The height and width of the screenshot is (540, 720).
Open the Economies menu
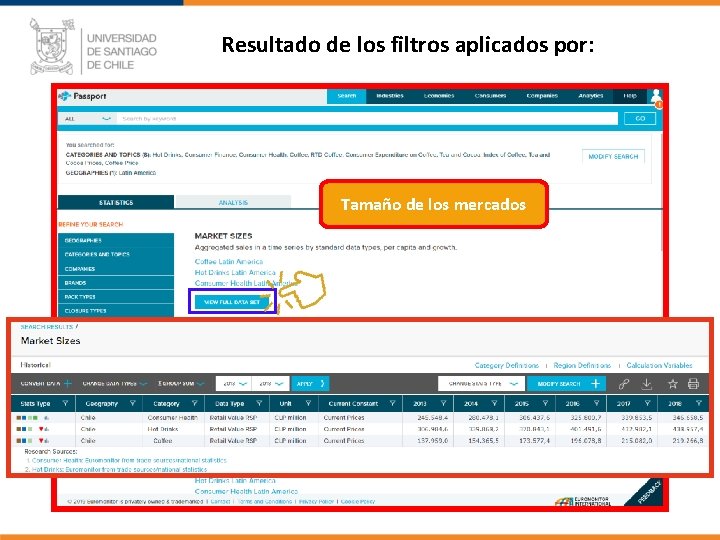(x=439, y=96)
